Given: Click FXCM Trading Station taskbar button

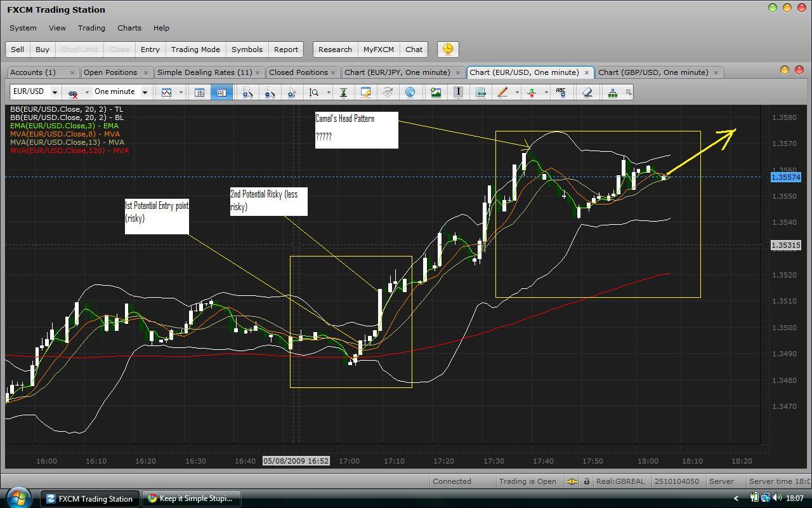Looking at the screenshot, I should 89,498.
